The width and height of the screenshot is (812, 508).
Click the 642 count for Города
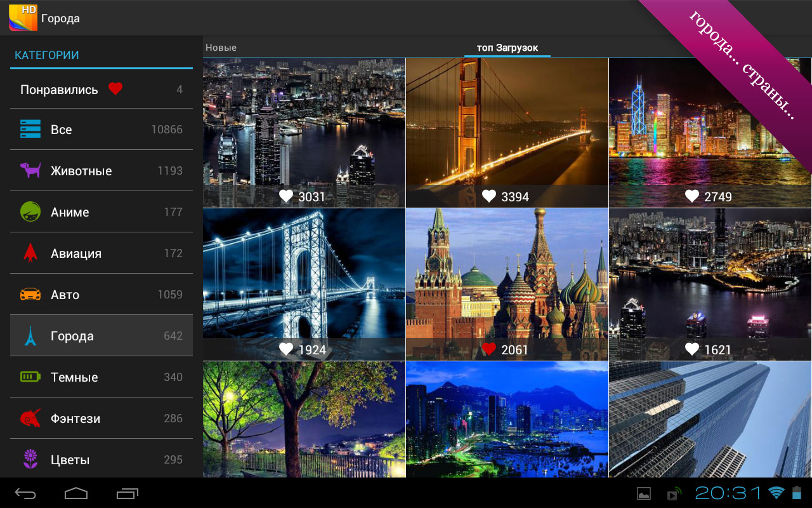[x=173, y=336]
